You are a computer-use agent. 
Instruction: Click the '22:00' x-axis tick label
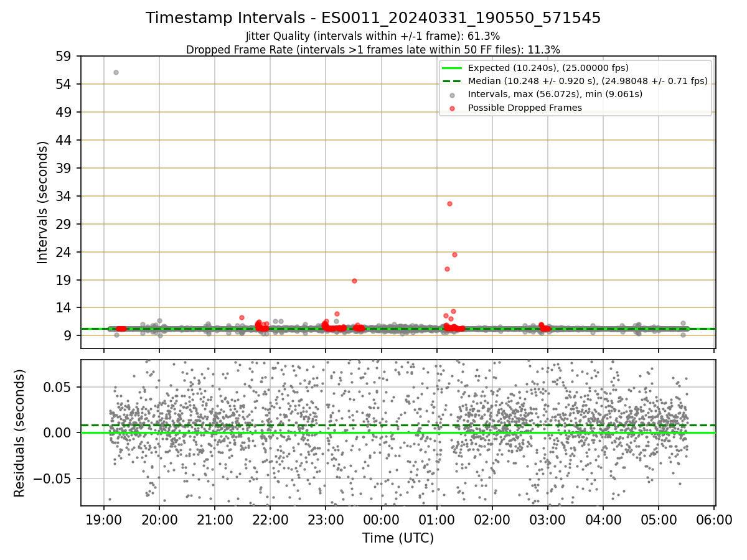coord(270,520)
